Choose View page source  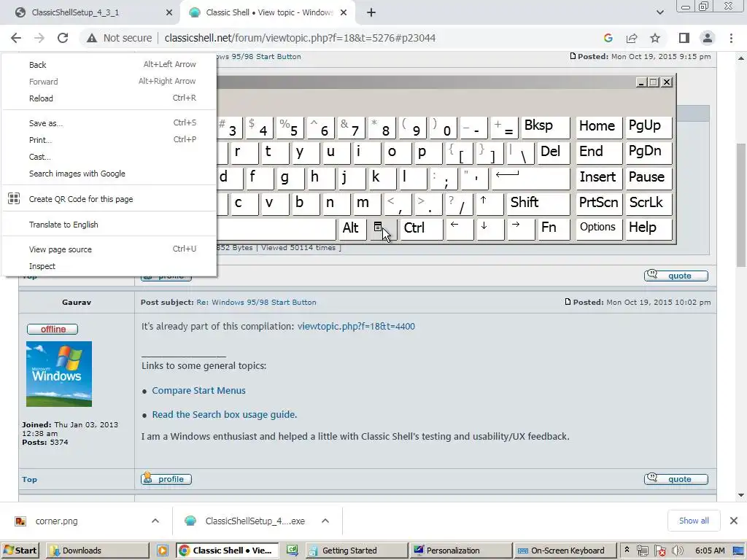point(109,249)
